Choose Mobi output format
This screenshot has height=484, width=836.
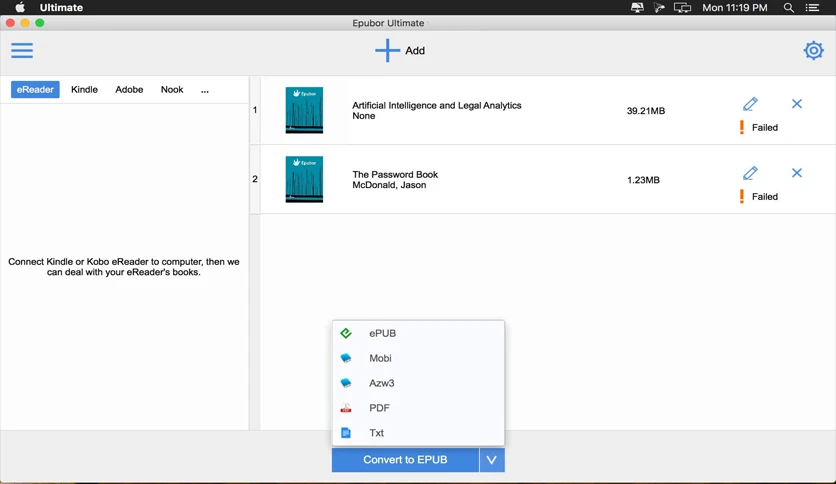(x=418, y=358)
